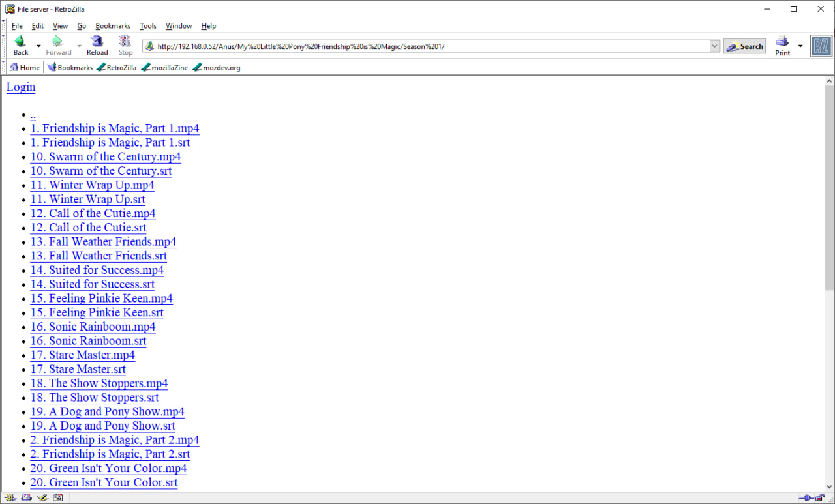Click the Back navigation arrow icon
The height and width of the screenshot is (504, 835).
pyautogui.click(x=20, y=41)
